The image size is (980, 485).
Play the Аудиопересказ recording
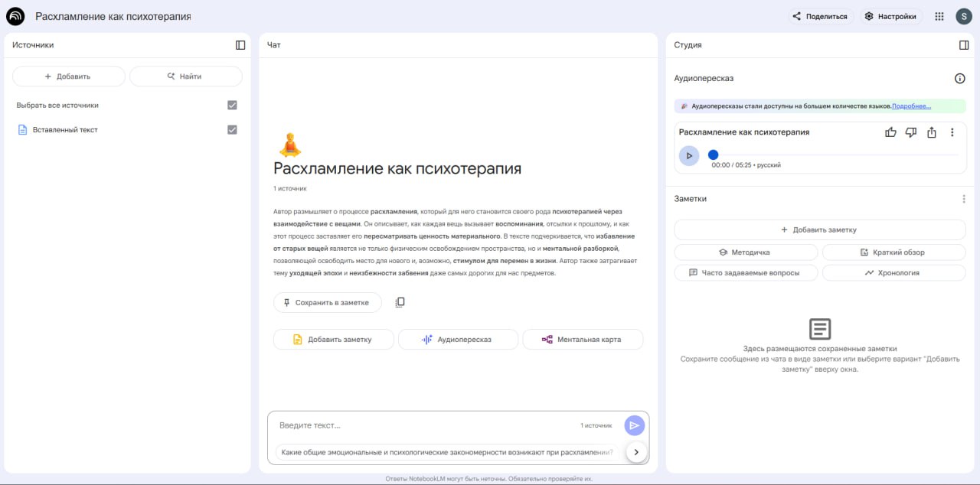click(x=688, y=155)
